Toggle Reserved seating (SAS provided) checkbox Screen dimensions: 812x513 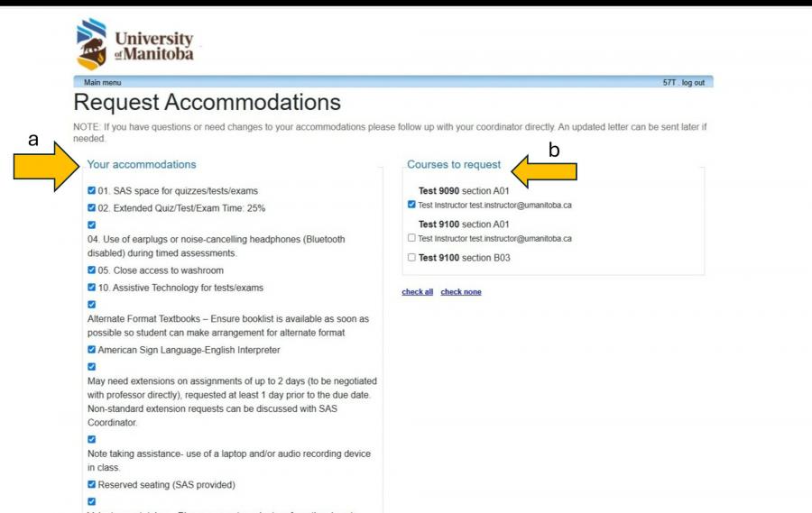(x=92, y=484)
